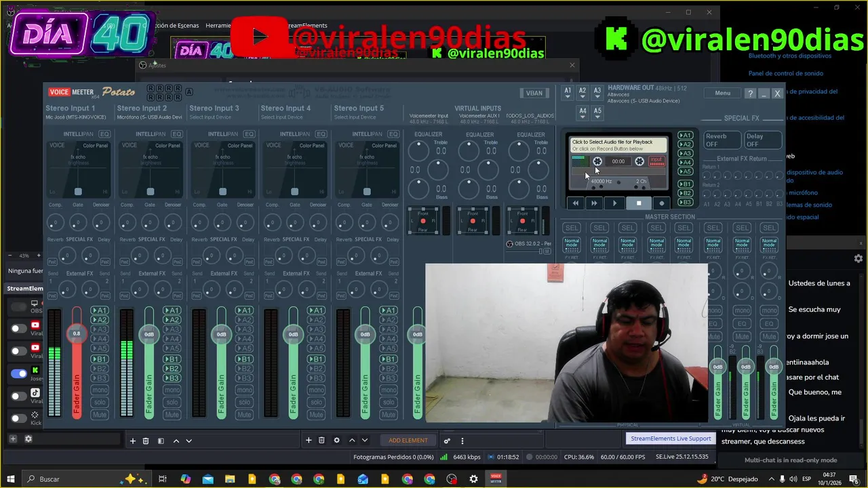Screen dimensions: 868x488
Task: Open the A4 hardware out device dropdown
Action: click(x=583, y=114)
